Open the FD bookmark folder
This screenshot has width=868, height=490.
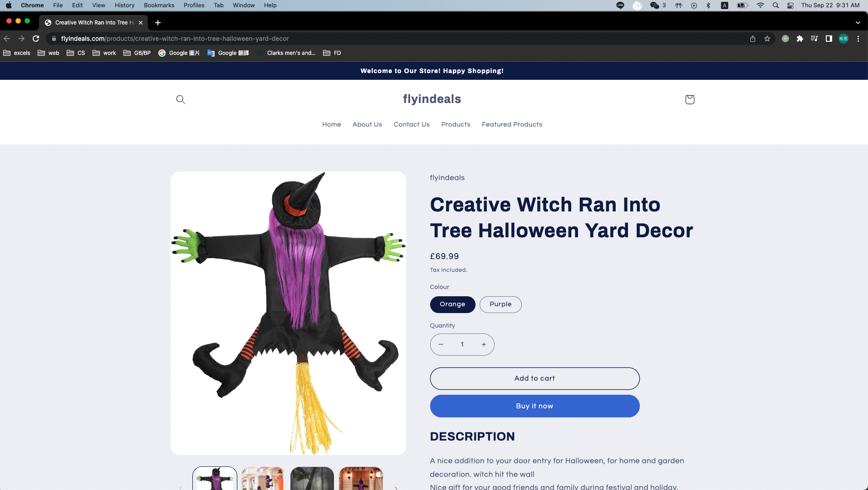[x=332, y=53]
